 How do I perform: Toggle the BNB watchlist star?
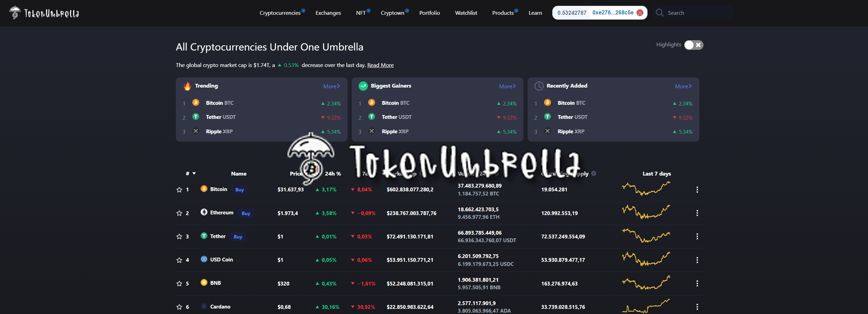click(179, 283)
